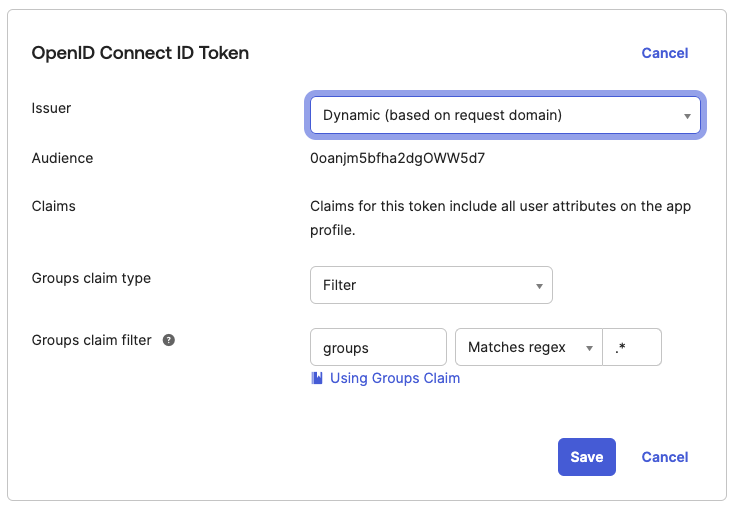
Task: Click the help icon beside Groups claim filter
Action: click(x=169, y=340)
